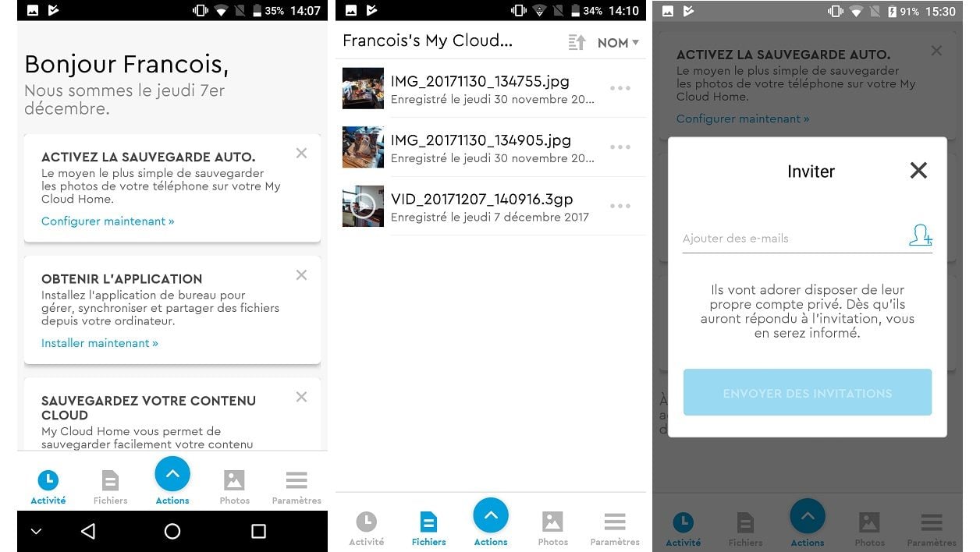
Task: Toggle the sort direction icon beside NOM
Action: [577, 43]
